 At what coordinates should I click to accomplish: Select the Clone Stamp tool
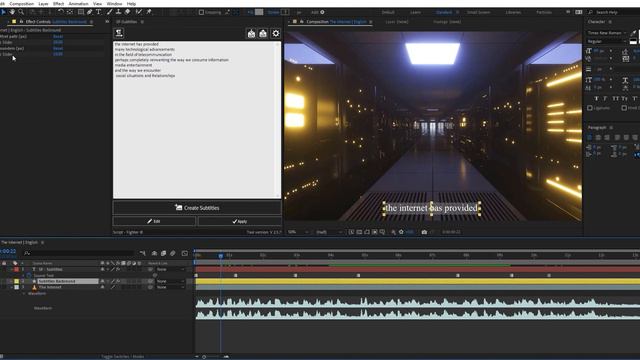coord(118,12)
